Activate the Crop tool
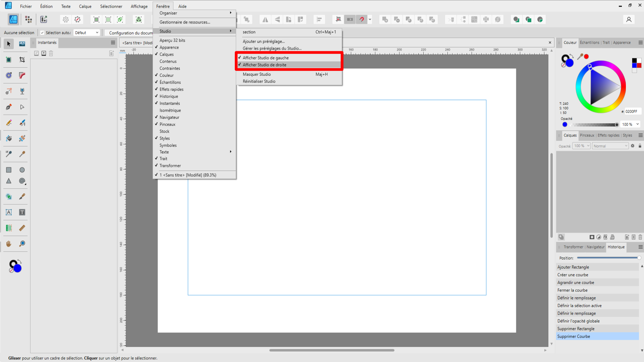Screen dimensions: 644x362 pyautogui.click(x=22, y=60)
